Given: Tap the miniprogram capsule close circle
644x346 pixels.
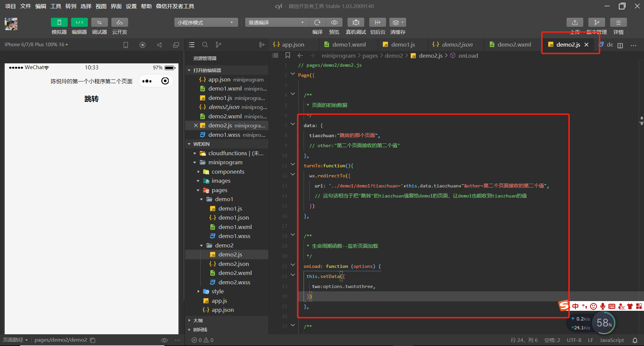Looking at the screenshot, I should coord(165,81).
